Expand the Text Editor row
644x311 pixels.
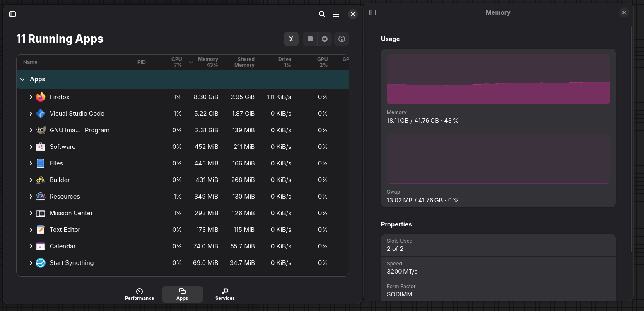point(31,230)
